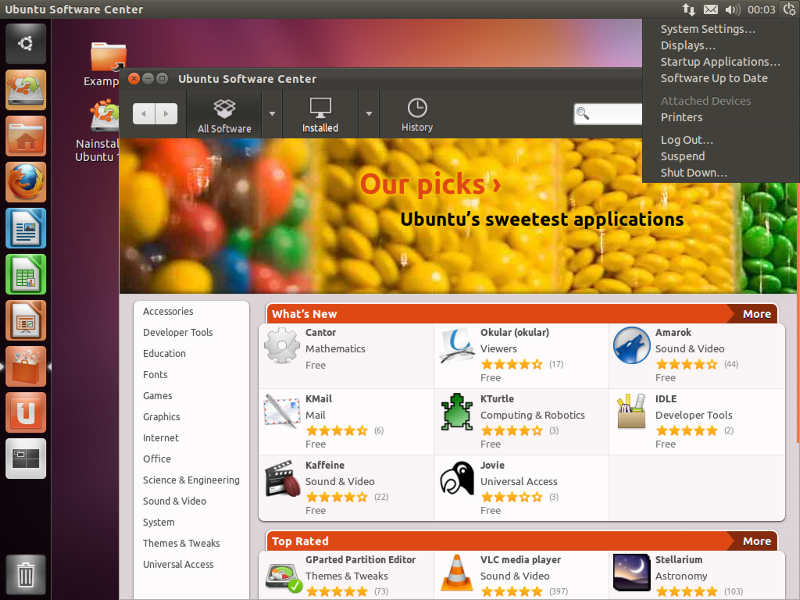Open the Graphics category
This screenshot has height=600, width=800.
(x=162, y=416)
